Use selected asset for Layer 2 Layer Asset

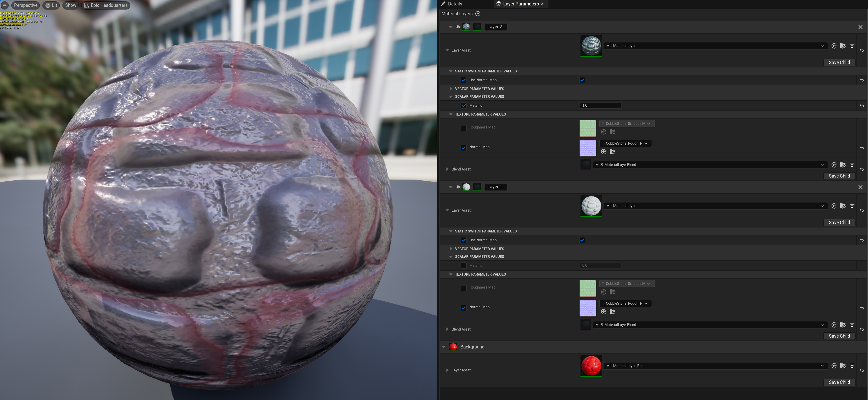pyautogui.click(x=834, y=46)
